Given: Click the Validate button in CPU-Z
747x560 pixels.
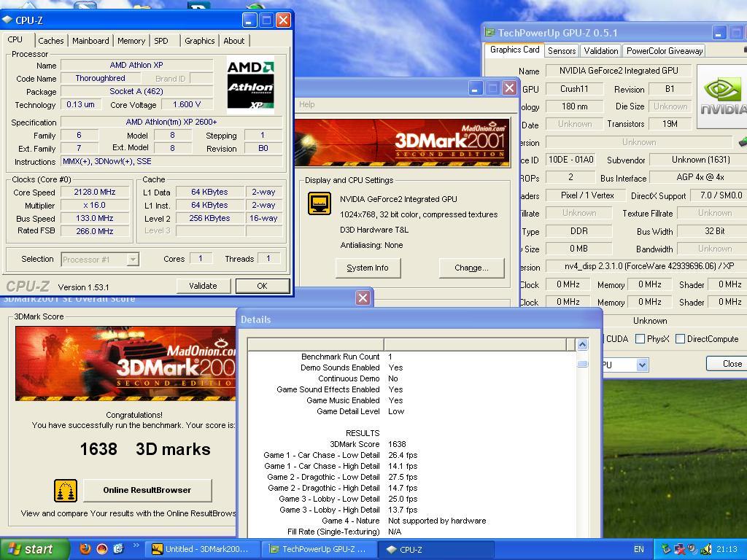Looking at the screenshot, I should coord(203,286).
